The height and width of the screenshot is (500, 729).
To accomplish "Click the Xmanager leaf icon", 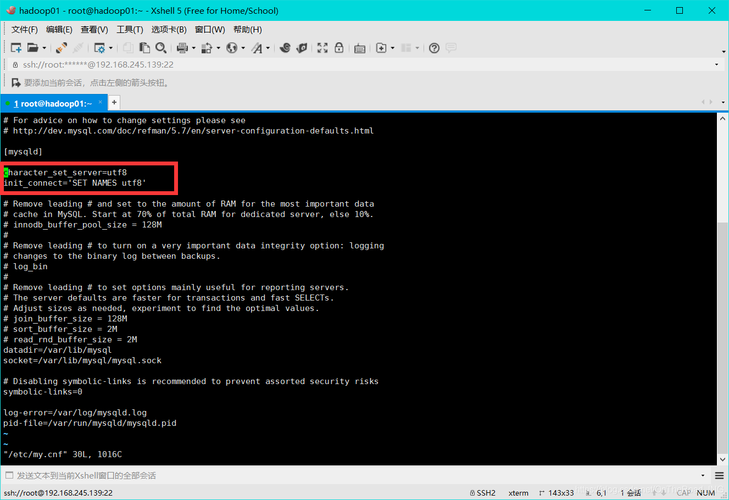I will click(x=302, y=48).
